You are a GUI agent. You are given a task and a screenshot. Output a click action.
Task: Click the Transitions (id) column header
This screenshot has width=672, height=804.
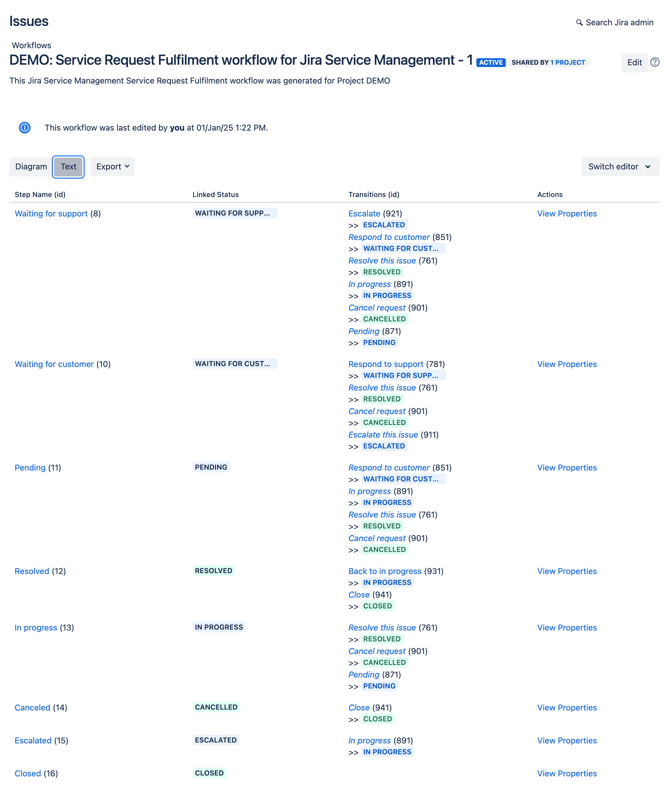tap(374, 194)
